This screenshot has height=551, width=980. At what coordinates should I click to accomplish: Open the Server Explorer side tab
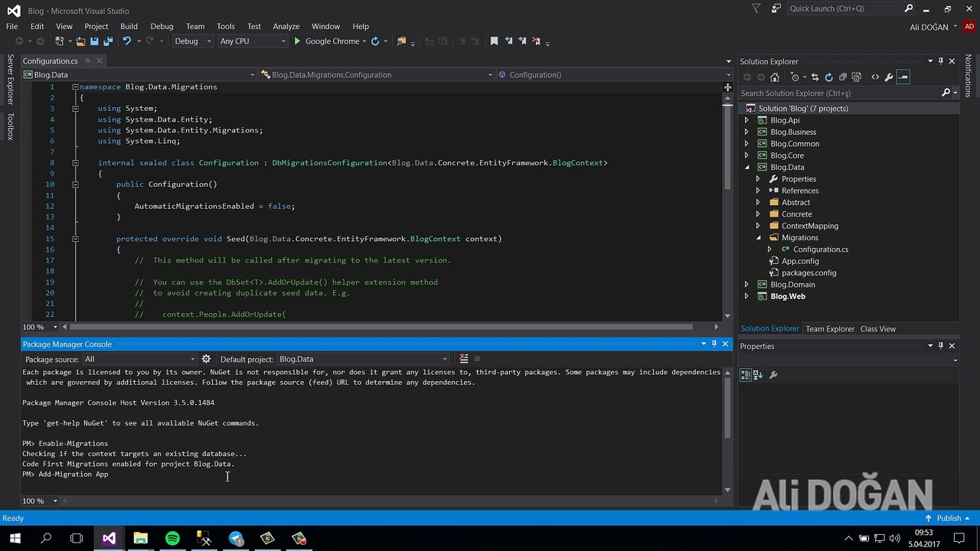pos(10,80)
